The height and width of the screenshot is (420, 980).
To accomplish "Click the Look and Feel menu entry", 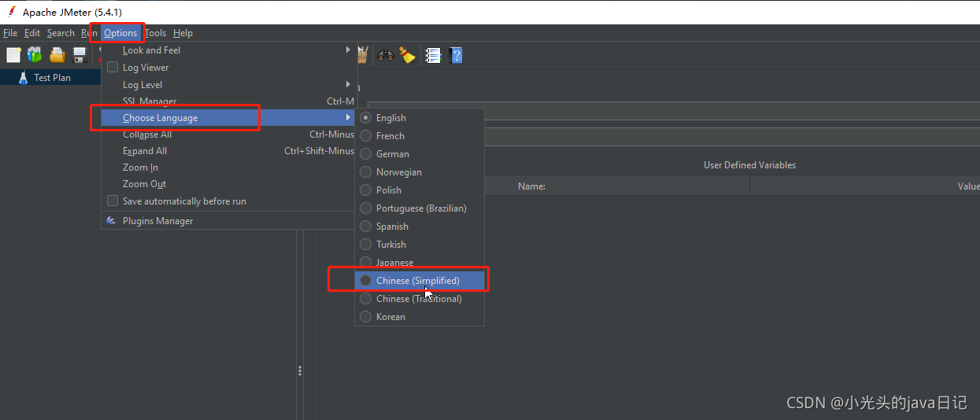I will pyautogui.click(x=229, y=50).
